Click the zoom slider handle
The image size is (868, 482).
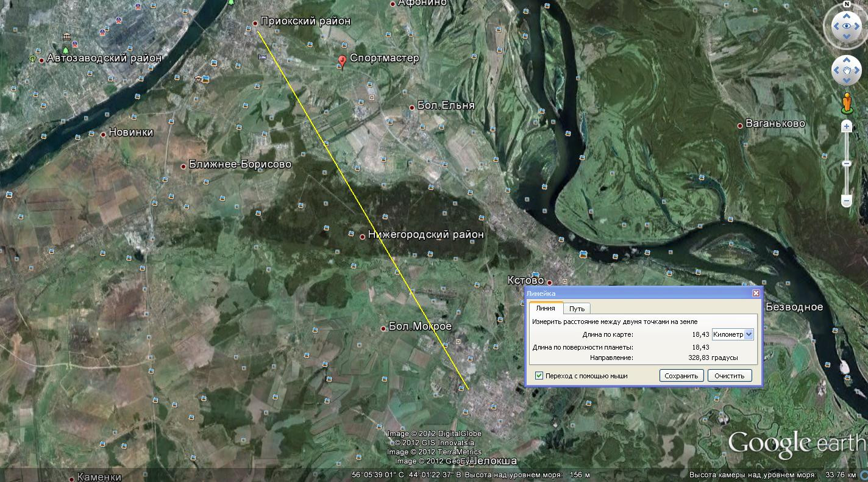(x=847, y=164)
